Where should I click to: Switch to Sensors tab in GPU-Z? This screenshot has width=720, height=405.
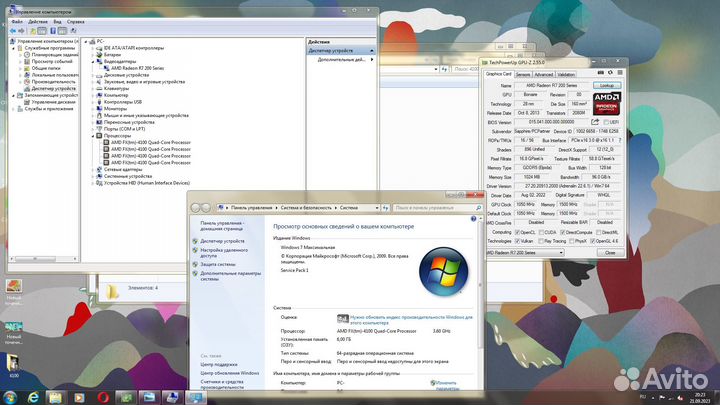523,74
